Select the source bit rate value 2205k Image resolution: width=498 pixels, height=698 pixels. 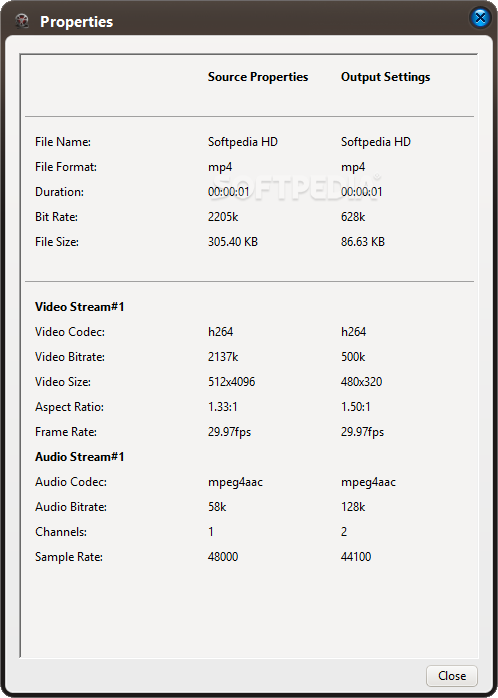pos(223,217)
